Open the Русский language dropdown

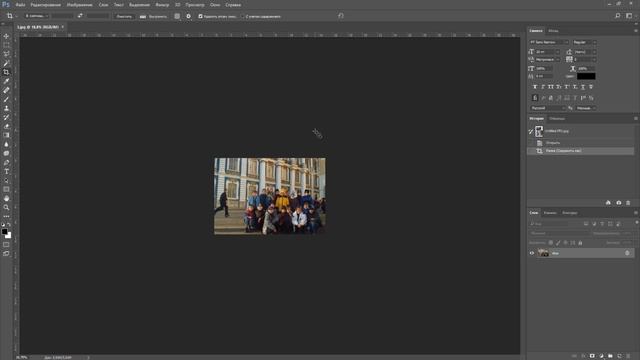coord(547,108)
